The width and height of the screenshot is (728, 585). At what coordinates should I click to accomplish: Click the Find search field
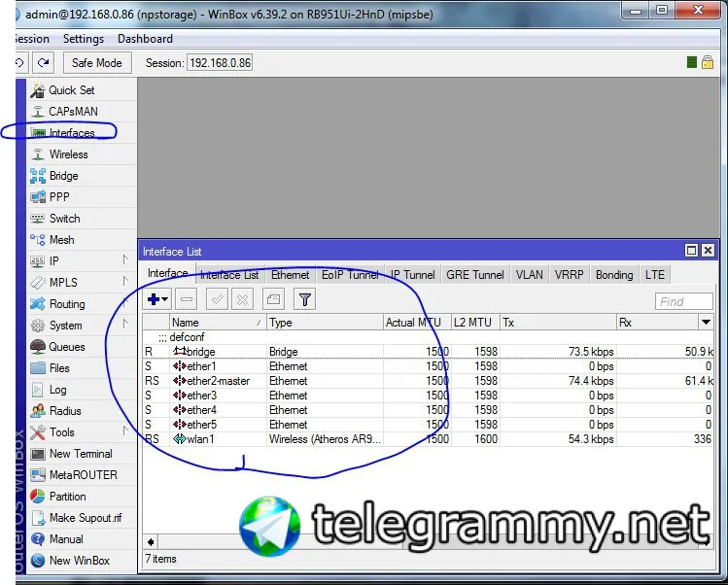click(x=684, y=301)
